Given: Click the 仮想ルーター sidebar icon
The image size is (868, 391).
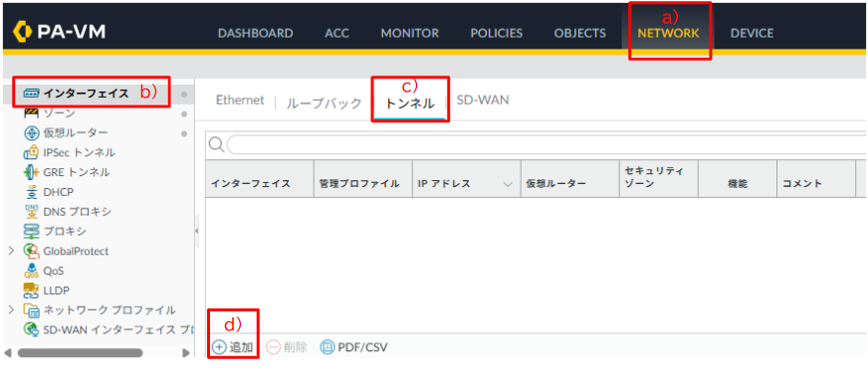Looking at the screenshot, I should pos(31,133).
